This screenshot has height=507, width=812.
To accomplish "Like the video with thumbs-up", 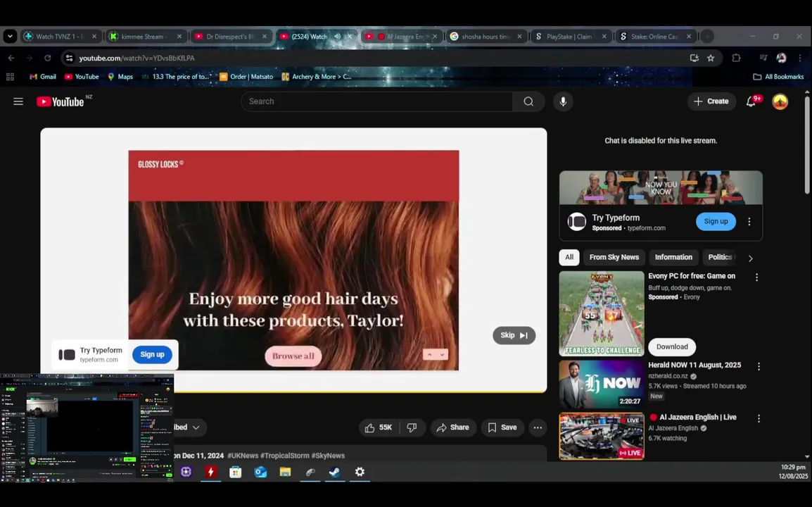I will [378, 427].
